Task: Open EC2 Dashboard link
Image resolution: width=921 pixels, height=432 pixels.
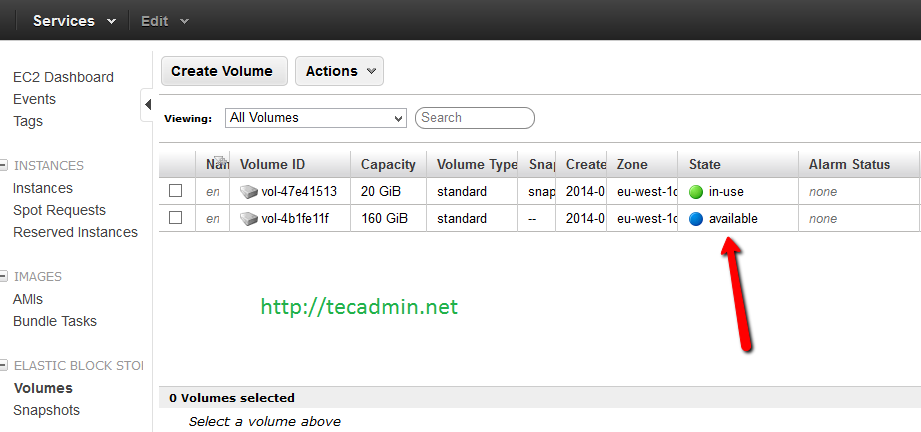Action: pyautogui.click(x=63, y=78)
